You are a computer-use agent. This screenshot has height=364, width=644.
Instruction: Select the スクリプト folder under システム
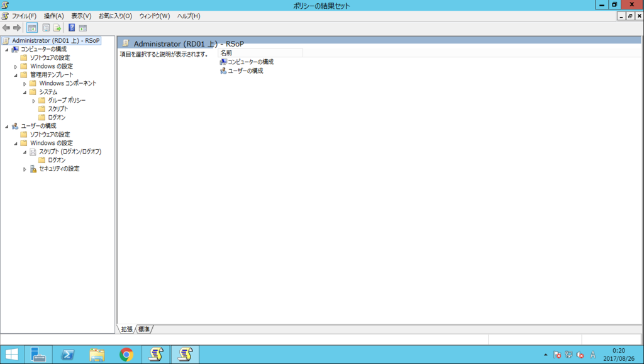58,109
